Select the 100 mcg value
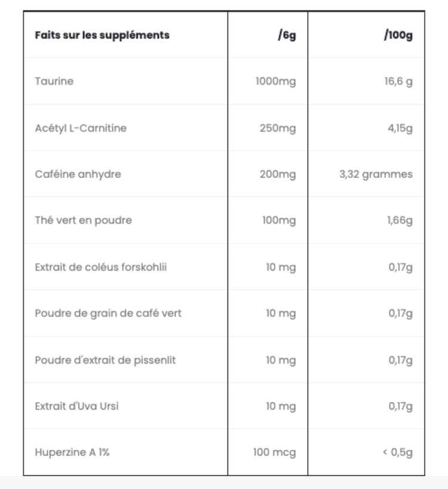 point(274,453)
